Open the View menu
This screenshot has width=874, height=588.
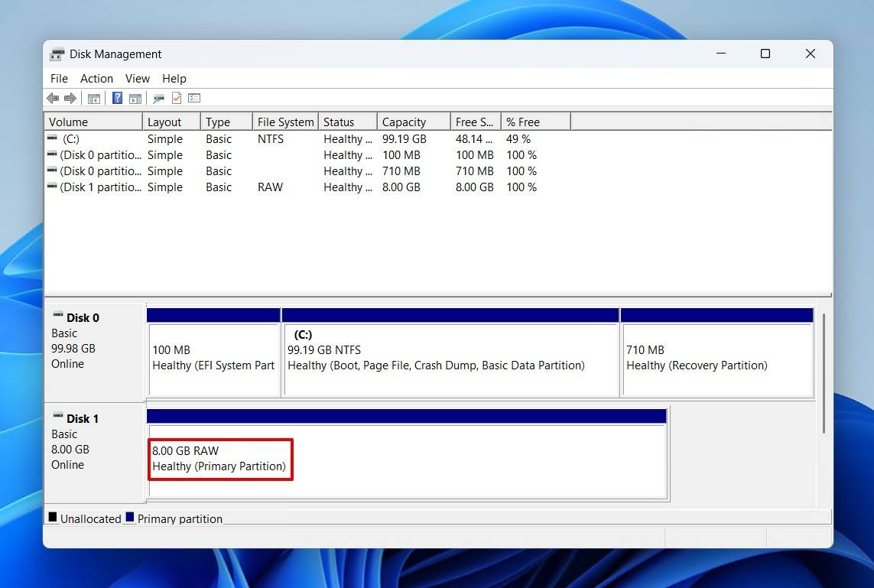pyautogui.click(x=137, y=78)
